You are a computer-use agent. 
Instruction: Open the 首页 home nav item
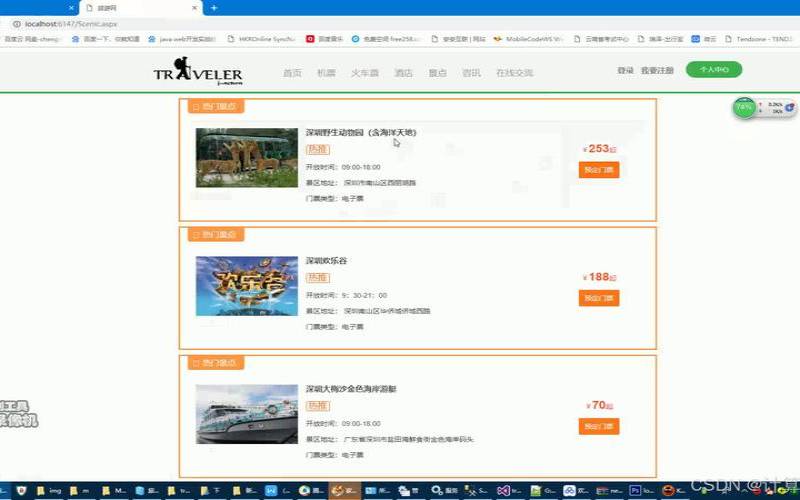292,73
